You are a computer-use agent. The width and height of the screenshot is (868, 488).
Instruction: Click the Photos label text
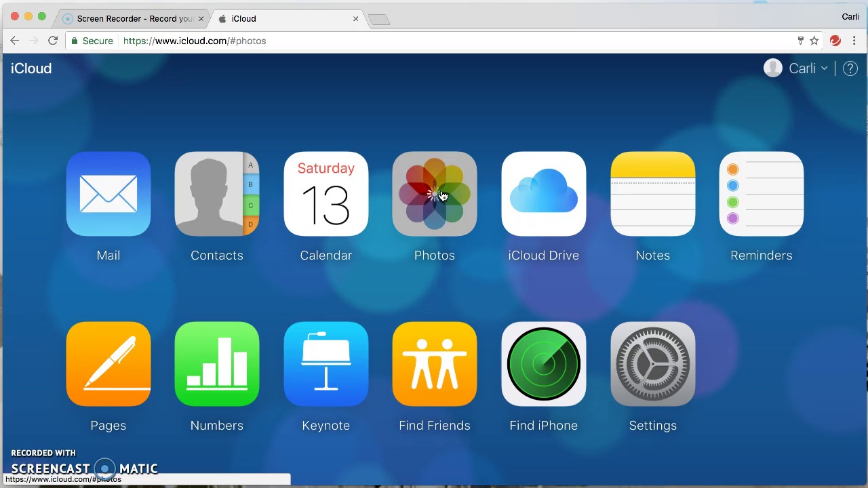pos(435,256)
